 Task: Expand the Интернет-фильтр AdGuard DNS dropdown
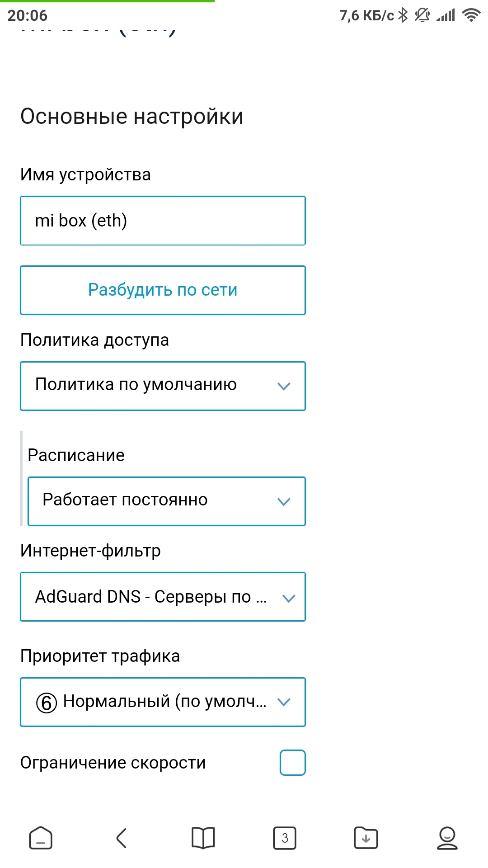pyautogui.click(x=163, y=596)
